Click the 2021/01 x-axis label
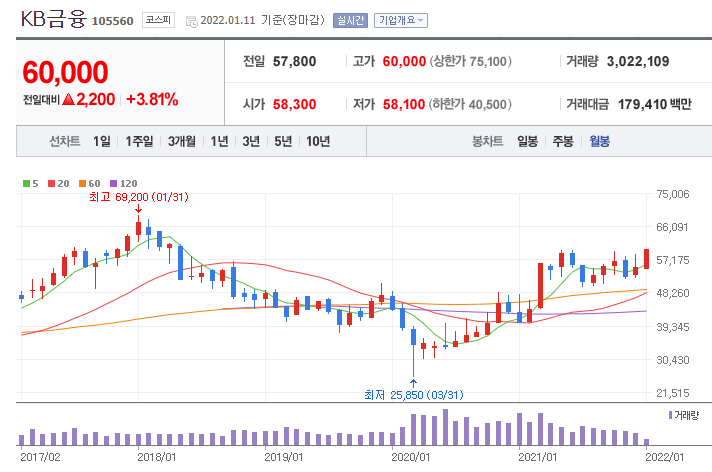 [538, 457]
